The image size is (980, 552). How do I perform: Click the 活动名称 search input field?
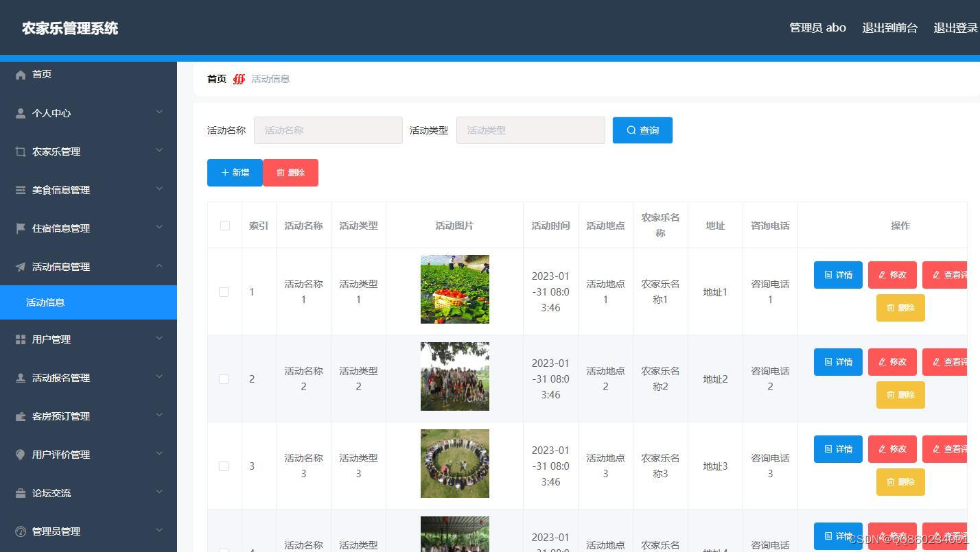point(328,130)
